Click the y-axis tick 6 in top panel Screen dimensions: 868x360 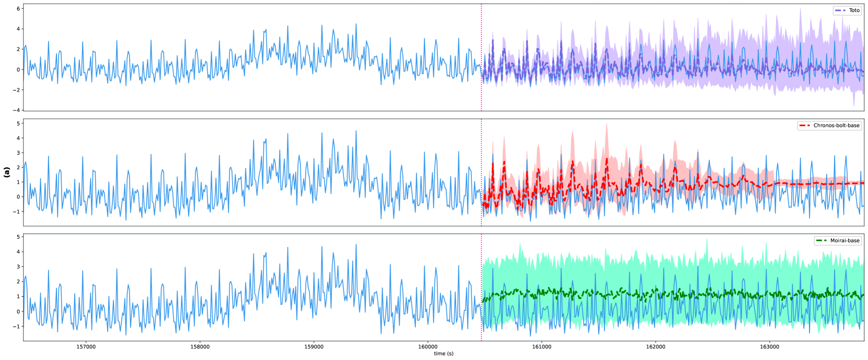coord(18,9)
